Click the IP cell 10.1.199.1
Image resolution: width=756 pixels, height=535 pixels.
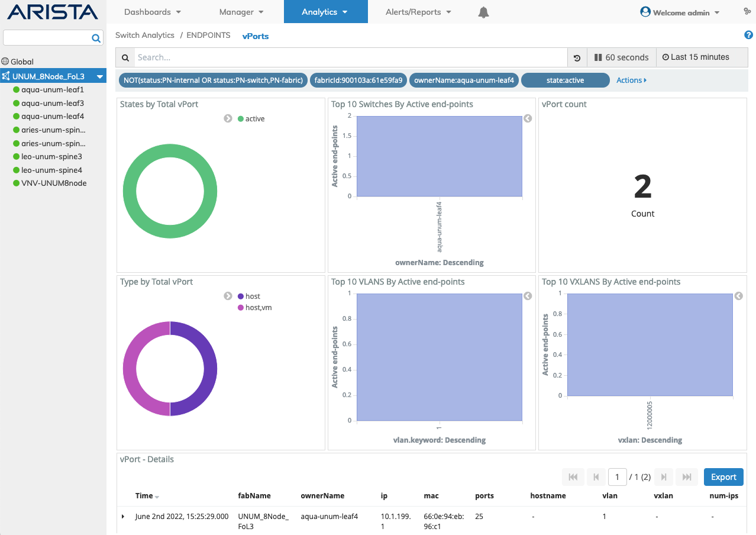point(396,521)
